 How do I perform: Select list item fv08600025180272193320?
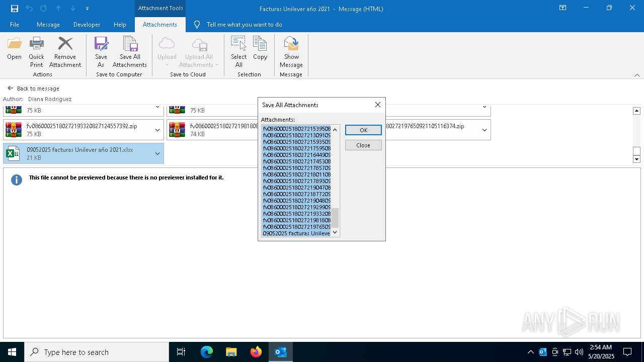[x=297, y=214]
